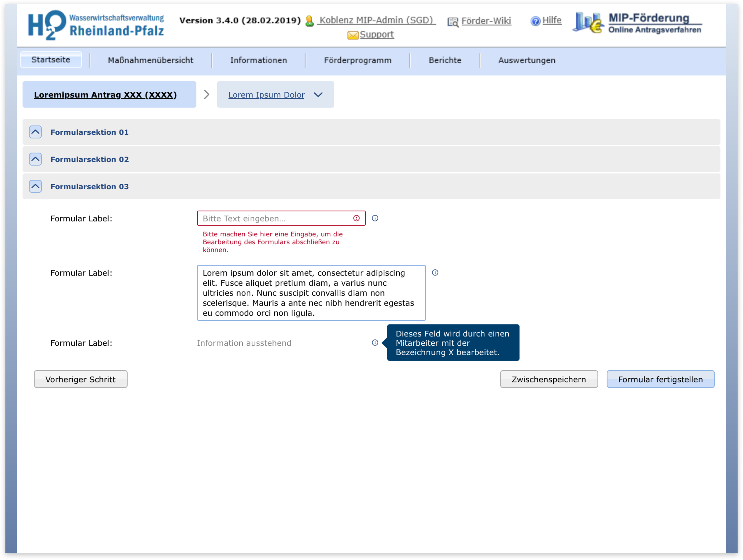Open the Lorem Ipsum Dolor dropdown arrow
743x560 pixels.
coord(318,95)
